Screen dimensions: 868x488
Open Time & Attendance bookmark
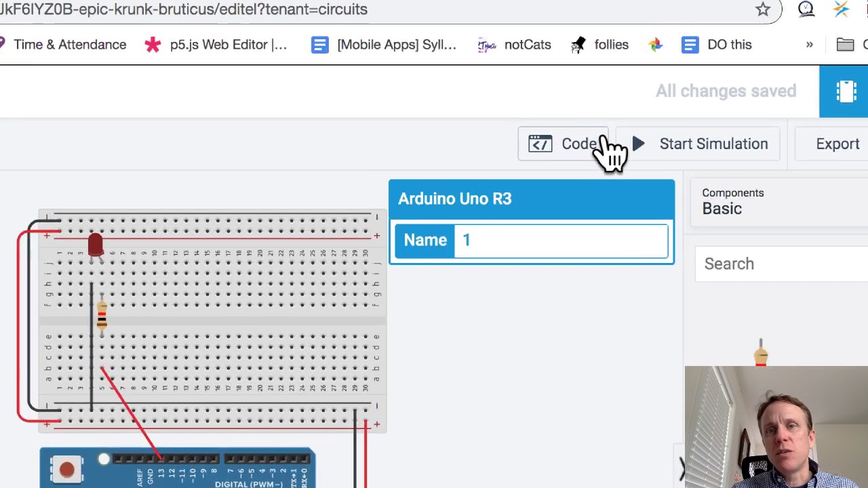(x=63, y=45)
